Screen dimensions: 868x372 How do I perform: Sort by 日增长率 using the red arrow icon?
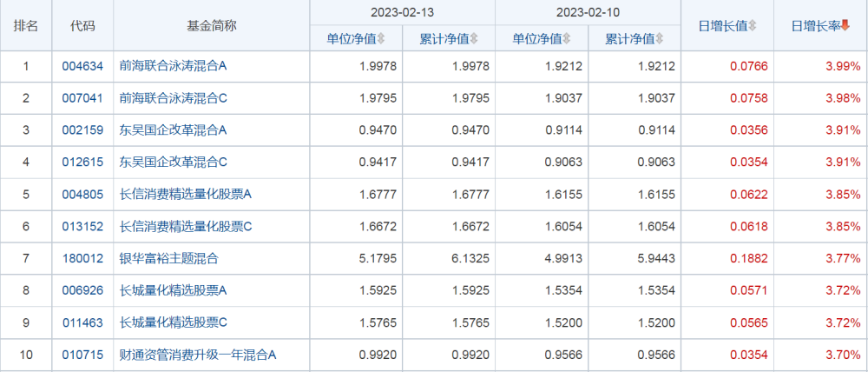tap(845, 25)
